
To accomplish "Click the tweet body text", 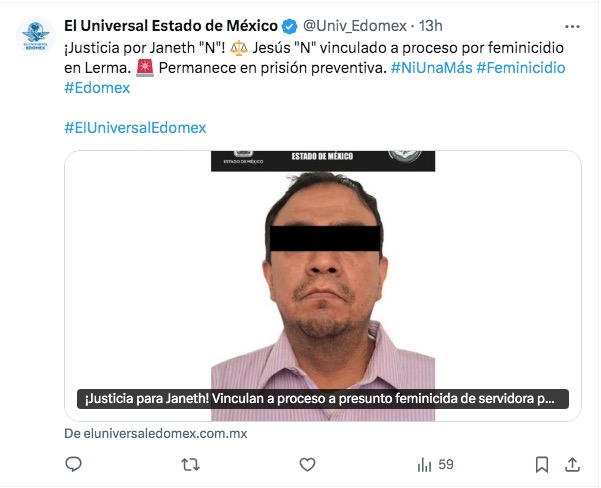I will point(314,68).
